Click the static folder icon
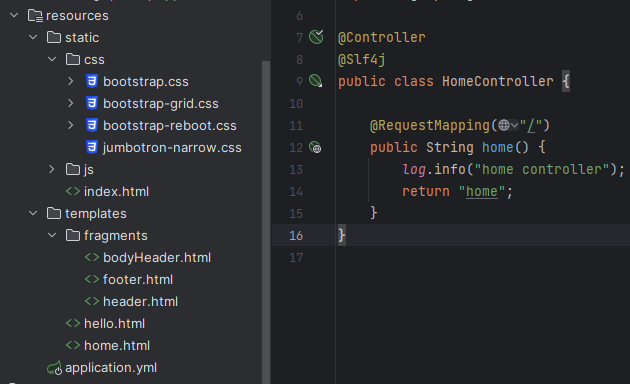The width and height of the screenshot is (630, 384). point(54,37)
